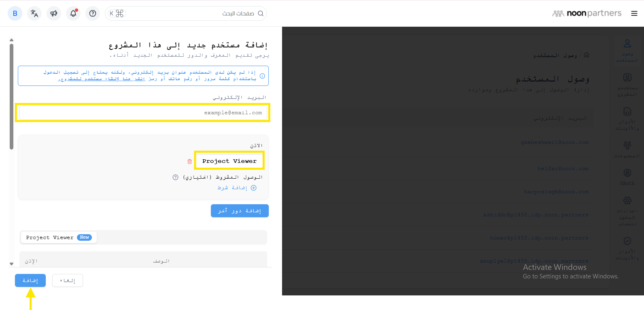644x310 pixels.
Task: Open the create user link in notice
Action: (102, 79)
